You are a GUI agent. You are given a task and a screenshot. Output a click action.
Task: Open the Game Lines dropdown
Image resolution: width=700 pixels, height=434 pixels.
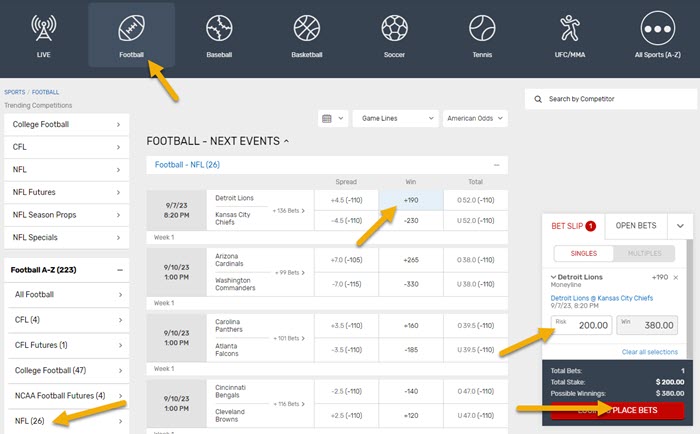pyautogui.click(x=394, y=118)
